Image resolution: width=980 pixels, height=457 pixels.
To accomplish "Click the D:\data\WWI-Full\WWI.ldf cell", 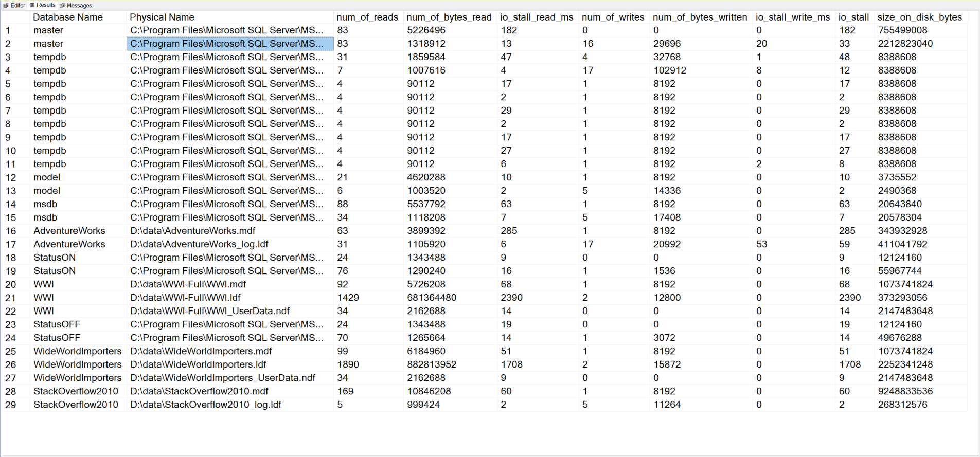I will [x=230, y=298].
